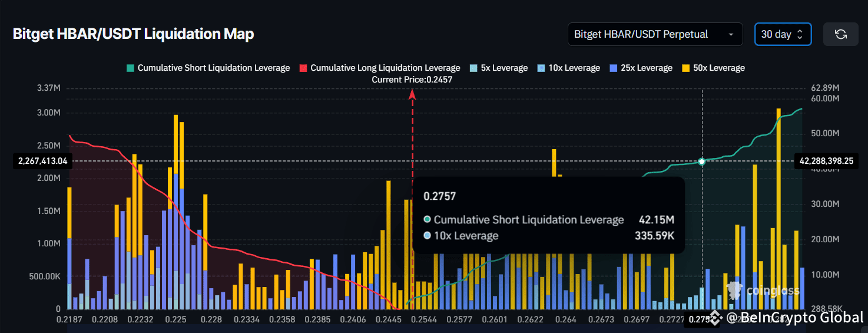868x333 pixels.
Task: Click the left axis label 1.00M
Action: (x=49, y=243)
